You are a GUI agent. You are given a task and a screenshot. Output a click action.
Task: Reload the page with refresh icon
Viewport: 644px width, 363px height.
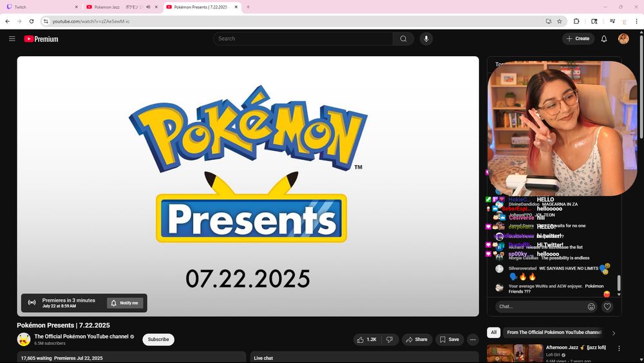31,21
